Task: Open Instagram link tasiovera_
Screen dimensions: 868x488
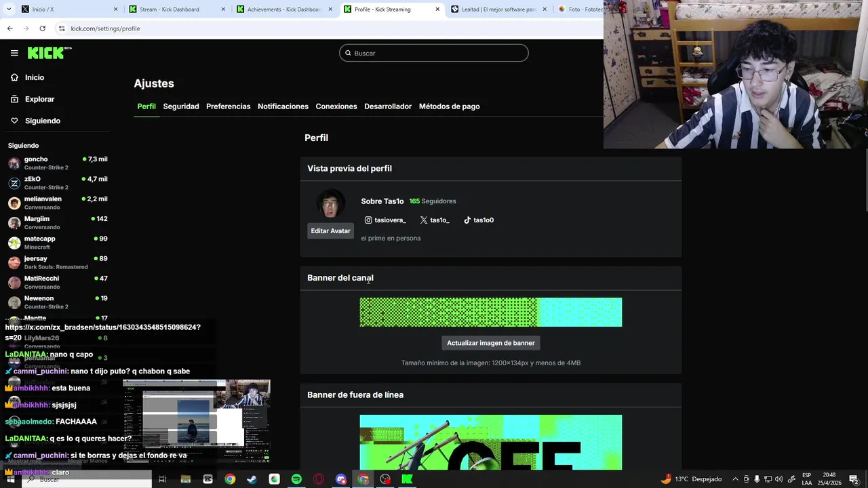Action: pyautogui.click(x=385, y=220)
